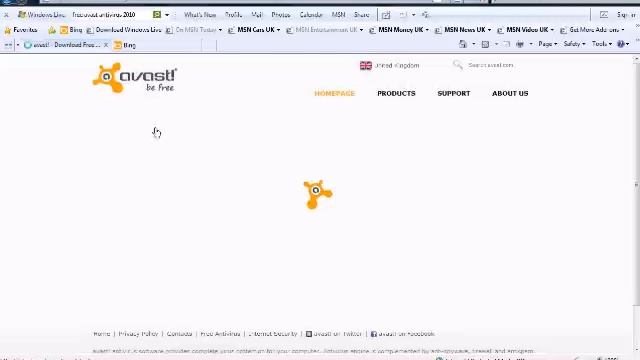Click the Twitter icon in the footer
Image resolution: width=640 pixels, height=360 pixels.
coord(309,334)
